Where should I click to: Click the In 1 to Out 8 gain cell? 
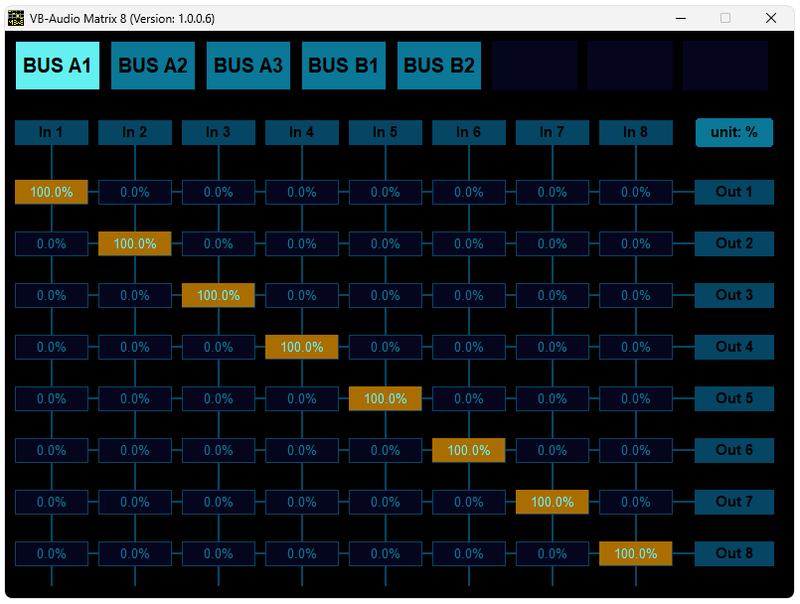click(52, 554)
